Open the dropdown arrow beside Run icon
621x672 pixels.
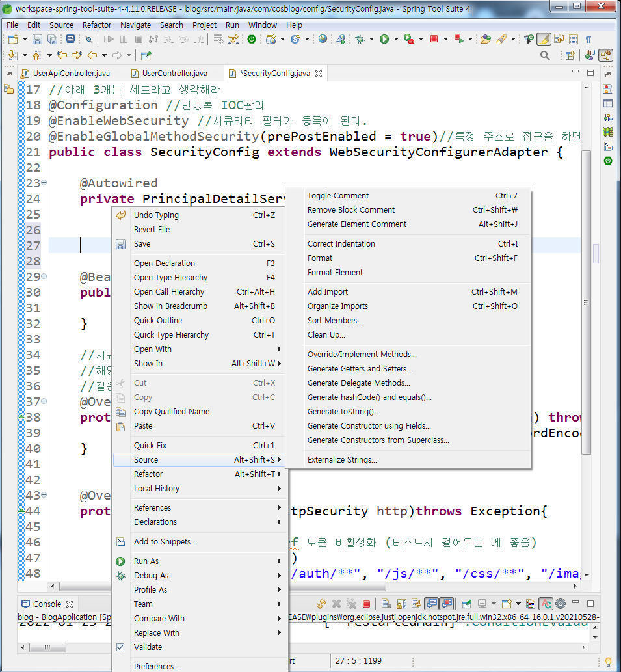tap(396, 40)
